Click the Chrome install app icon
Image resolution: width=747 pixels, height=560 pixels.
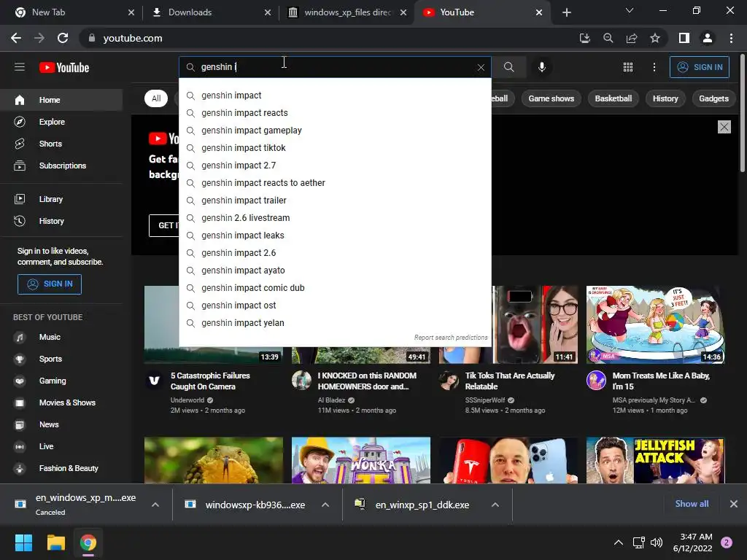(584, 38)
